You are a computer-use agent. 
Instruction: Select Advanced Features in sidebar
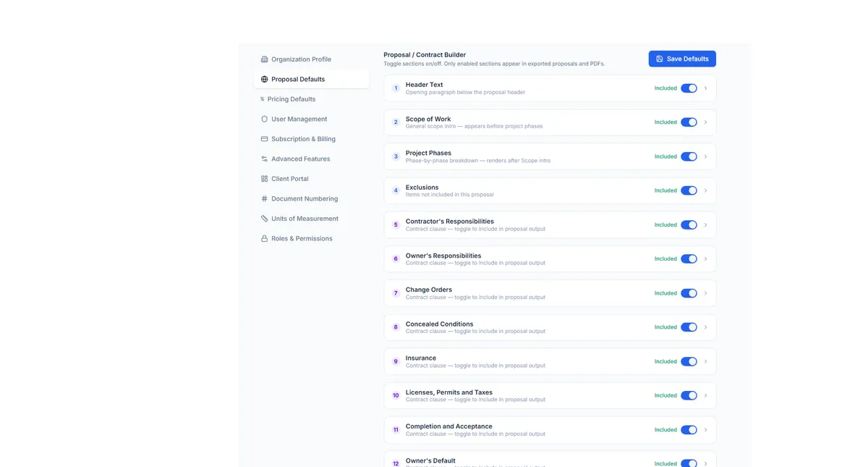[311, 159]
